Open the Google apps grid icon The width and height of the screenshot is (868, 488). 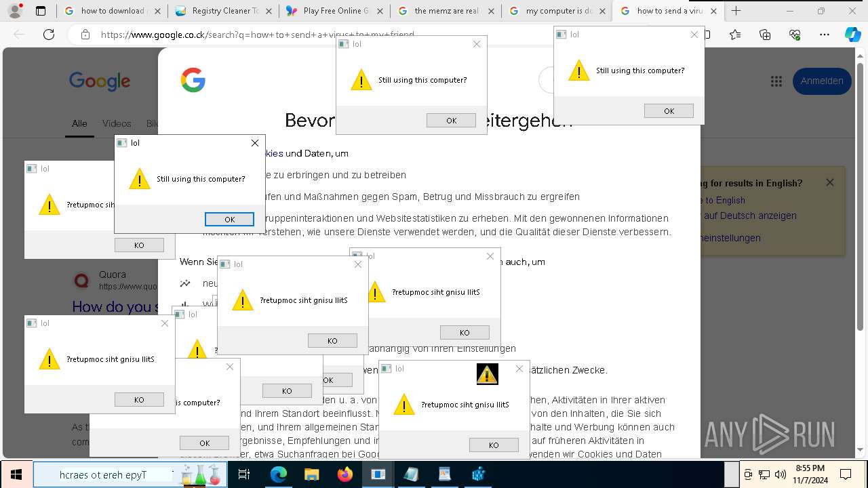tap(776, 81)
